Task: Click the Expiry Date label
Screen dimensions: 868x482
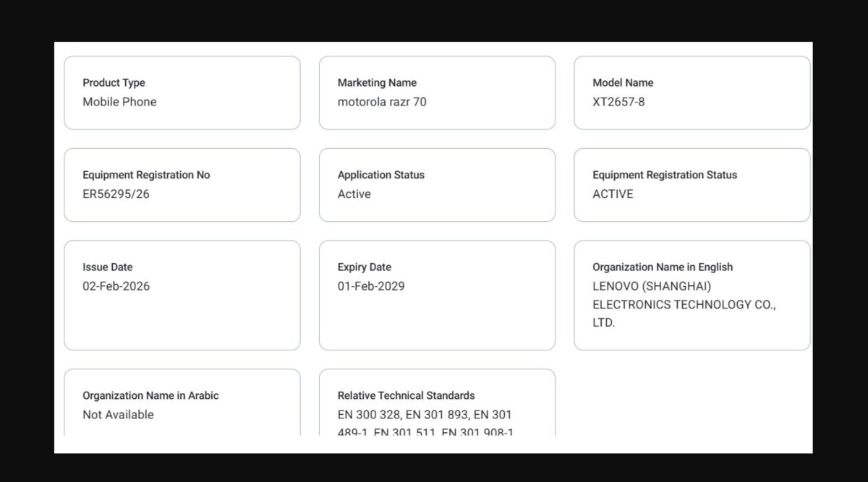Action: point(365,267)
